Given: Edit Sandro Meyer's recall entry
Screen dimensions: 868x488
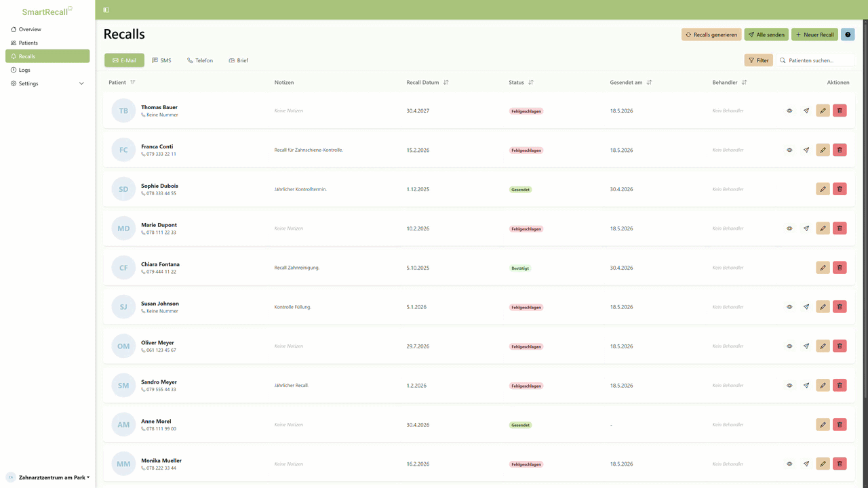Looking at the screenshot, I should 823,386.
